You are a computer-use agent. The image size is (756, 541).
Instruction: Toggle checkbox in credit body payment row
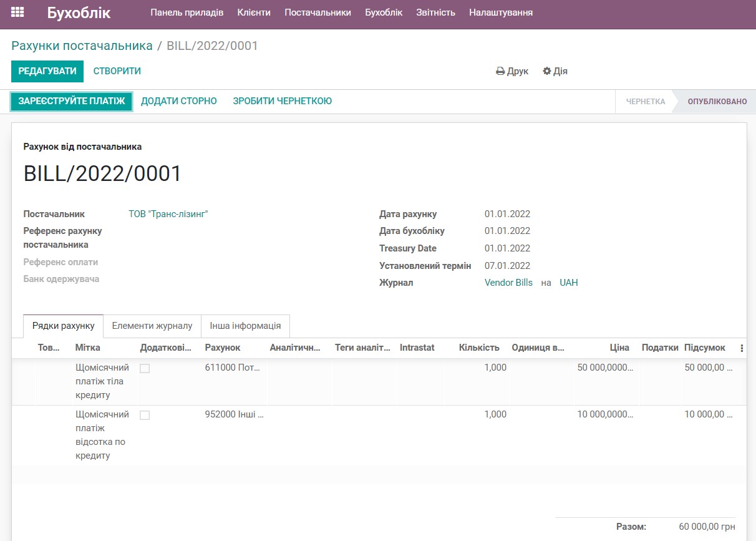pos(145,368)
